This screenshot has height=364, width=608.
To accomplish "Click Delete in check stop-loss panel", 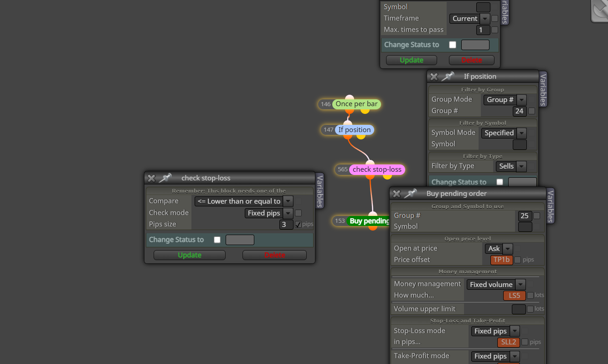I will pyautogui.click(x=274, y=255).
